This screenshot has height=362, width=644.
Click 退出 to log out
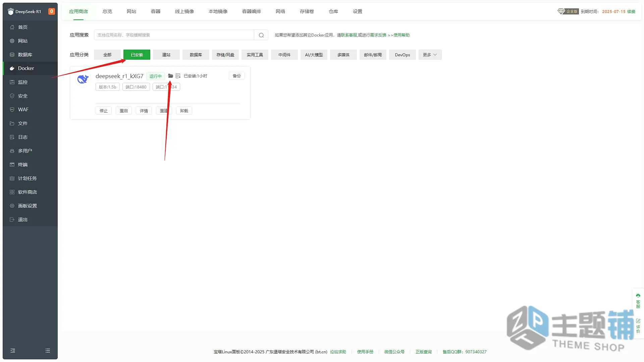[30, 220]
